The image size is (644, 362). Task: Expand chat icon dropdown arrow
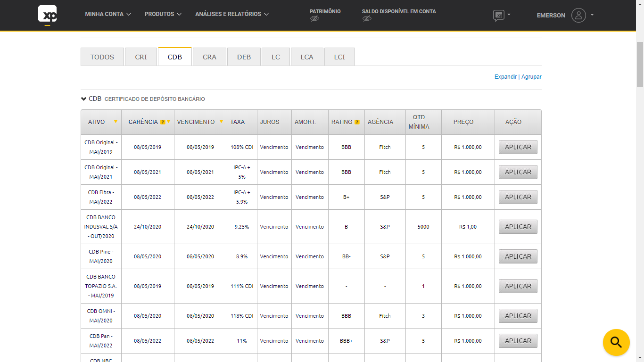point(509,15)
